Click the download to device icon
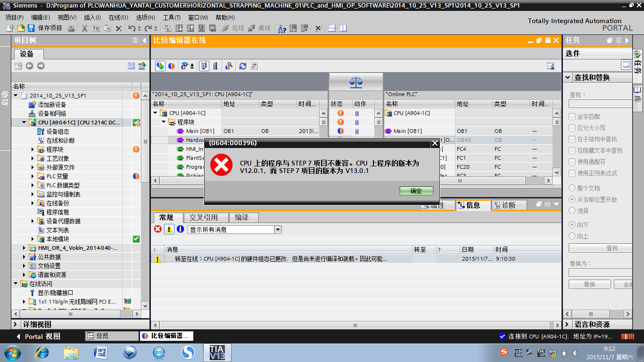 tap(180, 28)
